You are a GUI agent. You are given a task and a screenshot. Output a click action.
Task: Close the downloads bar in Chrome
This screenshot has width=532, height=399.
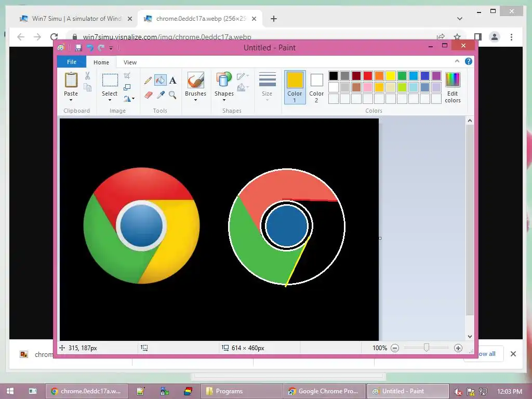point(513,354)
